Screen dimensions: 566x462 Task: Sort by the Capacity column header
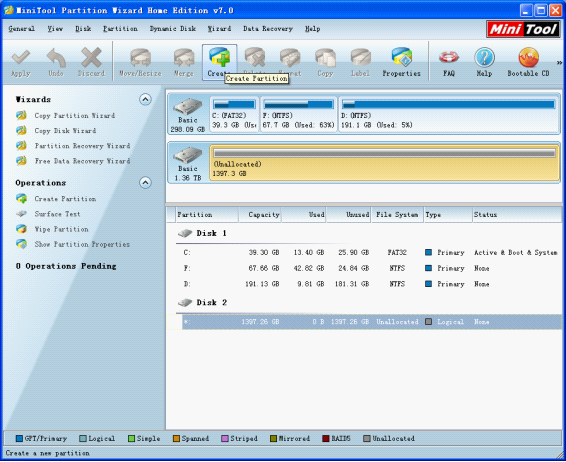click(x=260, y=215)
